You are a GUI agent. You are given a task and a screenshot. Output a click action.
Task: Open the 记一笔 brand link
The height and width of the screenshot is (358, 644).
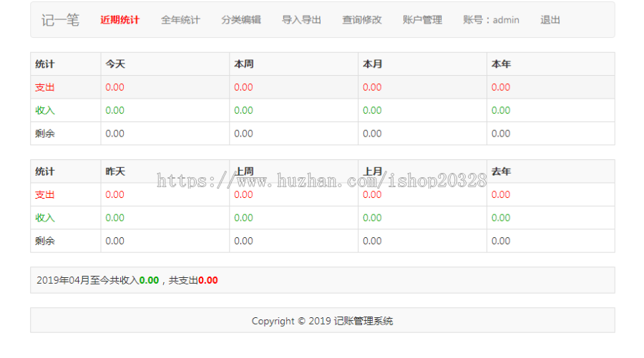click(60, 20)
